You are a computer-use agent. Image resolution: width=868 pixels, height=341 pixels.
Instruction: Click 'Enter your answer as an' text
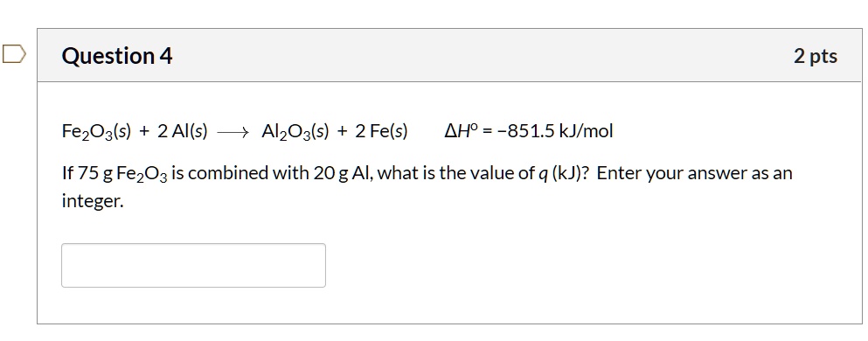(694, 174)
